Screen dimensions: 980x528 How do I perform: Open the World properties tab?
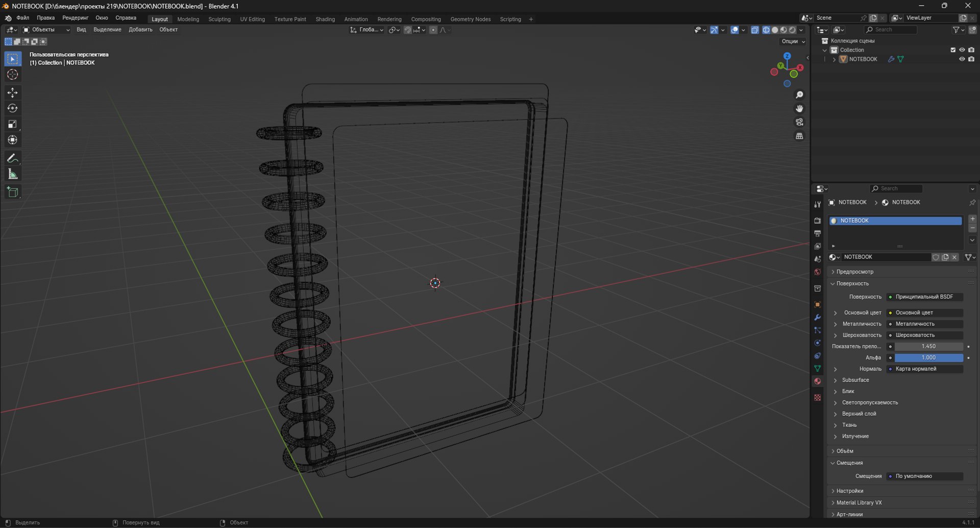(x=817, y=272)
